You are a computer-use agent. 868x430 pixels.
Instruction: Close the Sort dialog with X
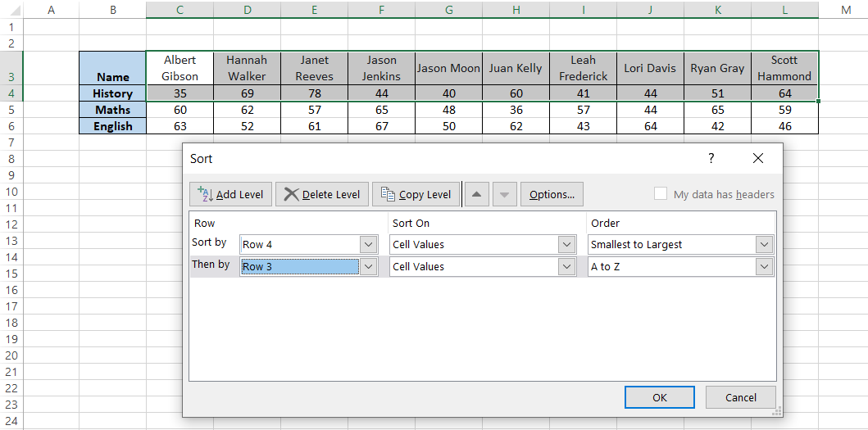click(x=757, y=158)
